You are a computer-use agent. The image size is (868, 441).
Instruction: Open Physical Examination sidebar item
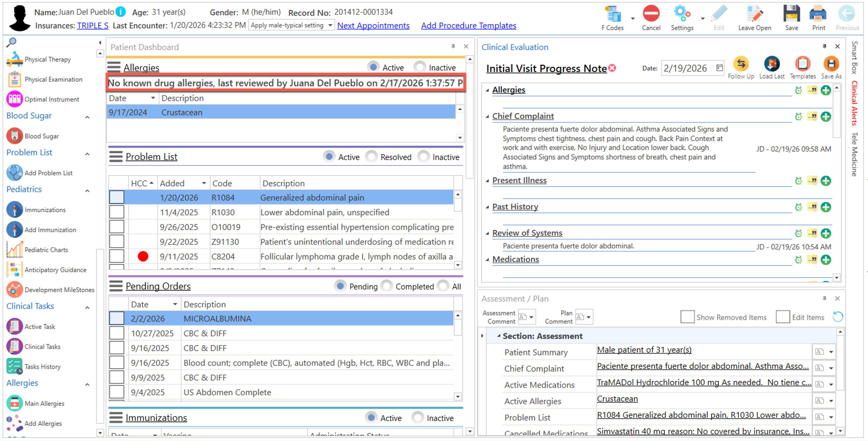(53, 79)
